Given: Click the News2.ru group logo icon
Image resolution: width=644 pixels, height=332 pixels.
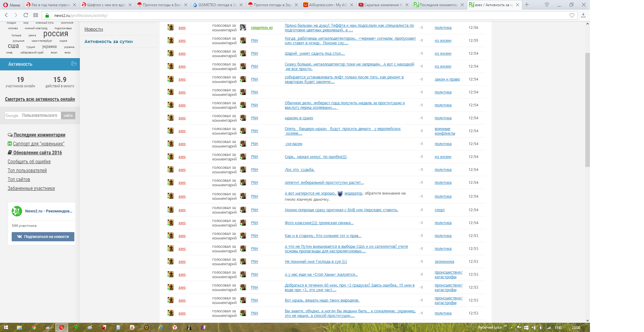Looking at the screenshot, I should point(17,211).
